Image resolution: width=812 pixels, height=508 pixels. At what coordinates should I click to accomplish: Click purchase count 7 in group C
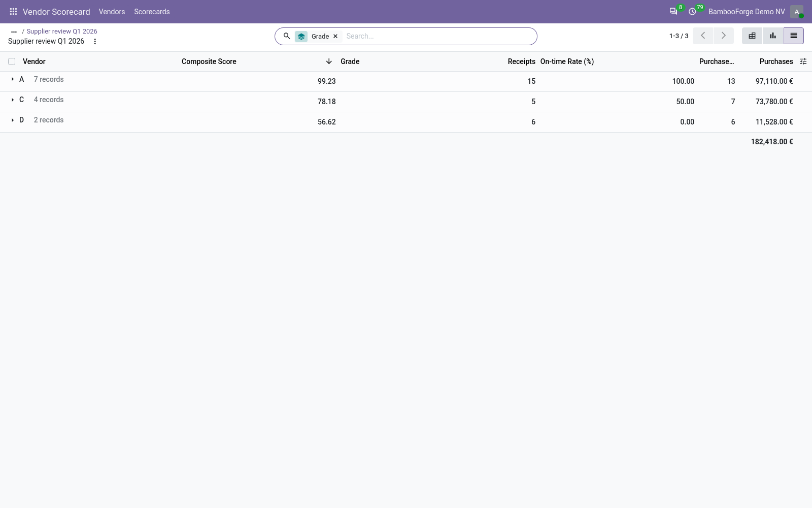click(733, 102)
